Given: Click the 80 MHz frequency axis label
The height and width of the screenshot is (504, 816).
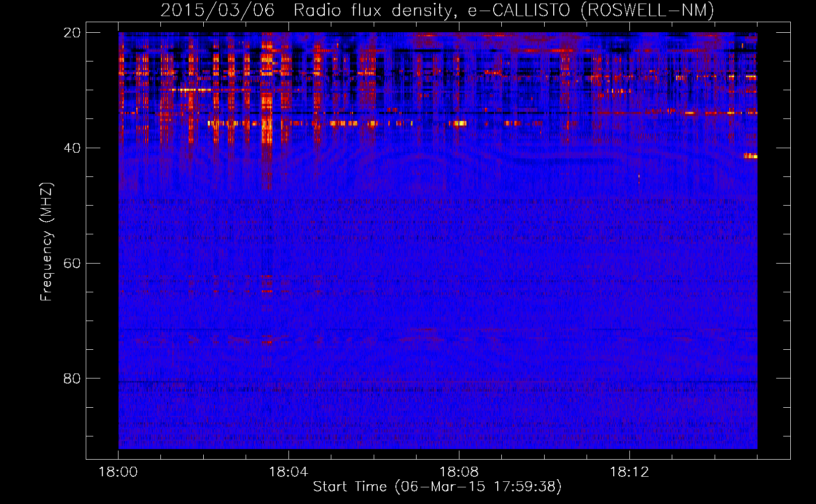Looking at the screenshot, I should (x=72, y=379).
